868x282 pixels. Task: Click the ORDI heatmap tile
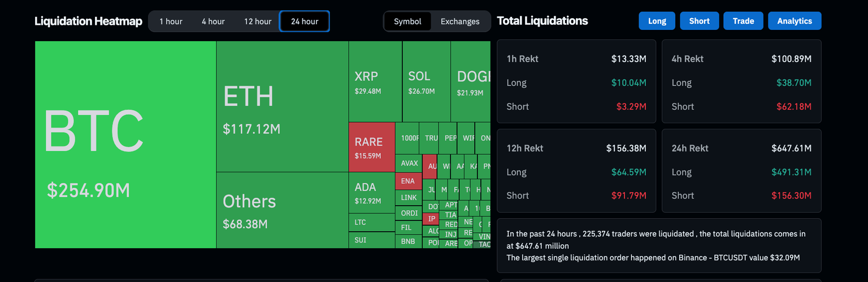pos(409,214)
